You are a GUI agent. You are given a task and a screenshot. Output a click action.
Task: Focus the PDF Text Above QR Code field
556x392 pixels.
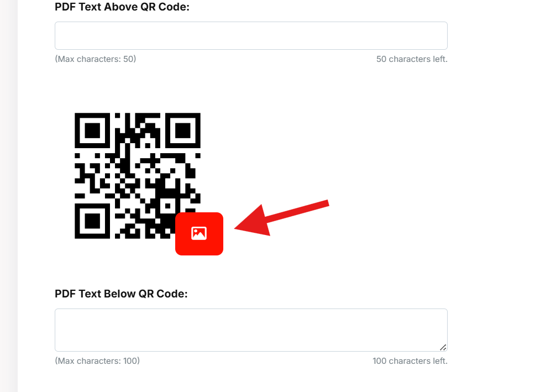251,35
